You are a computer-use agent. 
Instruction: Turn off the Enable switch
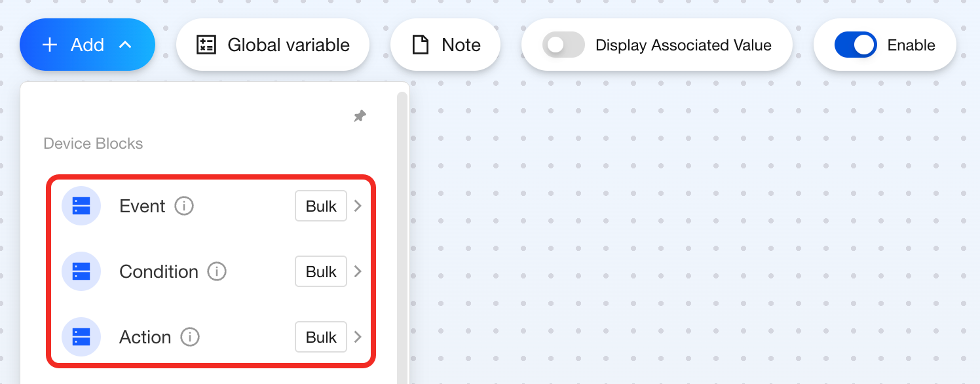[x=856, y=45]
